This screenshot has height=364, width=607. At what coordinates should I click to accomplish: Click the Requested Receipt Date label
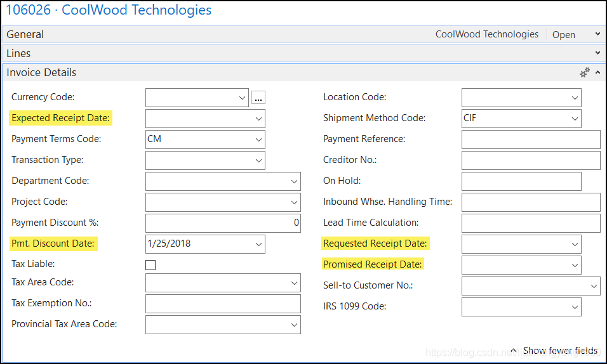tap(375, 244)
